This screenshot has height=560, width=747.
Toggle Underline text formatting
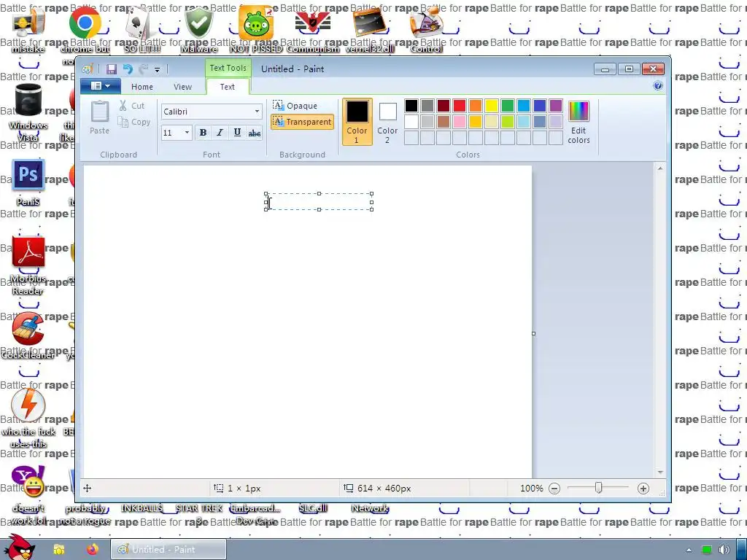click(x=237, y=133)
